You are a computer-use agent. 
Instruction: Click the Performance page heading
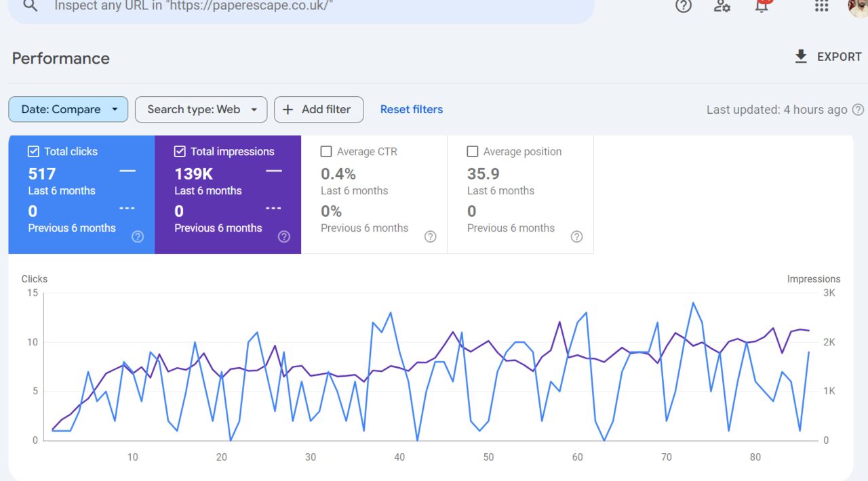click(61, 58)
